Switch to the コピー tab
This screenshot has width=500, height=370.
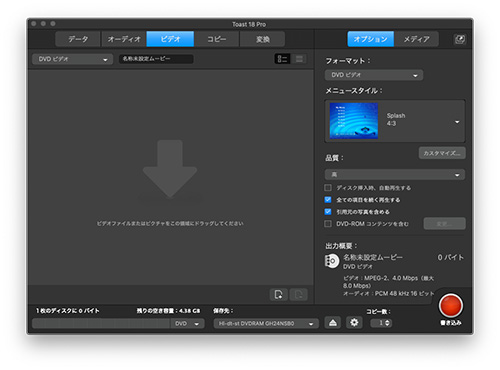click(217, 39)
